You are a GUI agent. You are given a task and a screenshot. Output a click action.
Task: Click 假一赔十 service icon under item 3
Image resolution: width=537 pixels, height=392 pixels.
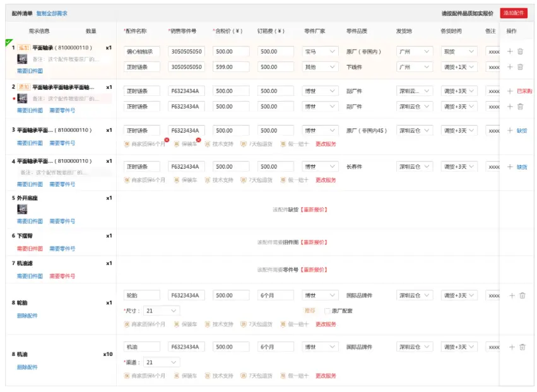point(283,144)
